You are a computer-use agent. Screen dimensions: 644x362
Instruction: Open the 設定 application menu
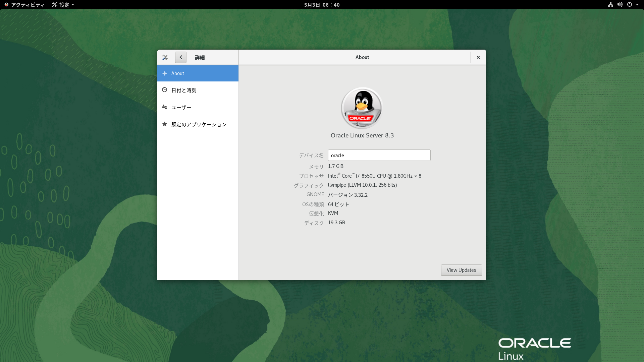(63, 5)
